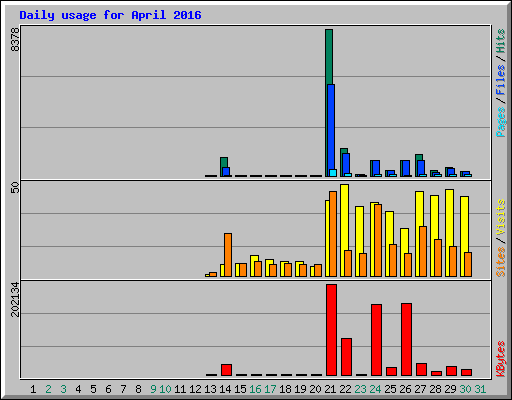The width and height of the screenshot is (512, 400).
Task: Click the red KBytes bar for day 22
Action: pyautogui.click(x=346, y=357)
